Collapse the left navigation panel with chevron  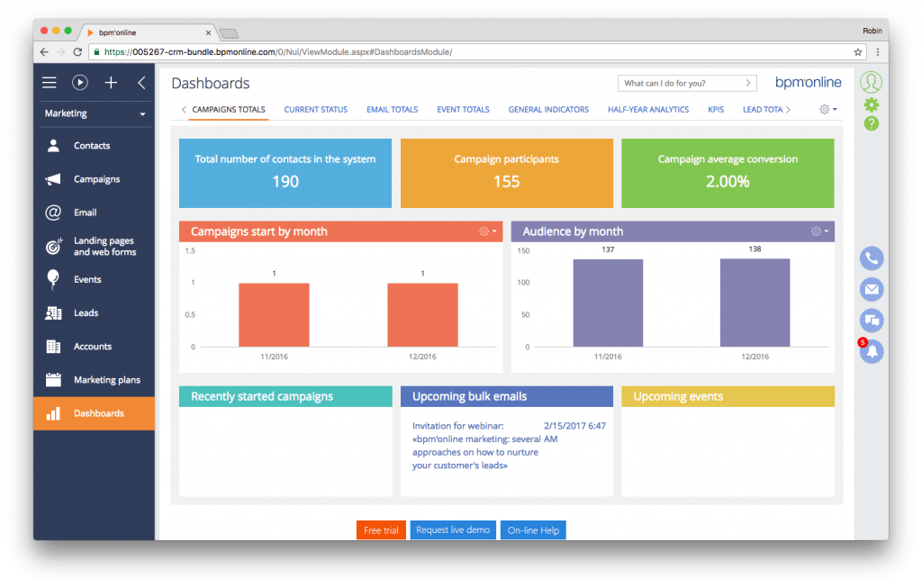pos(140,82)
